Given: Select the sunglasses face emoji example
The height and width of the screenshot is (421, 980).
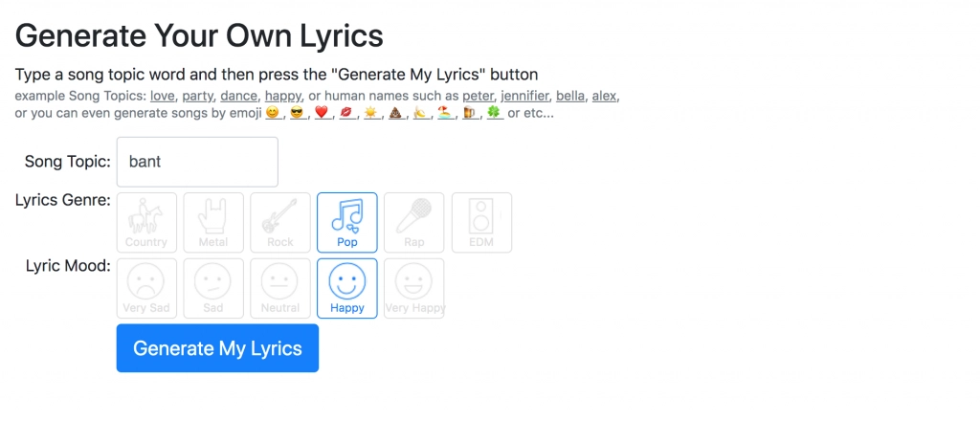Looking at the screenshot, I should 297,114.
